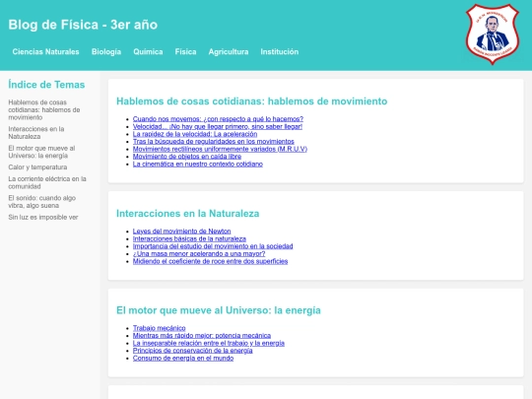Open Tras la búsqueda de regularidades link

[x=214, y=142]
